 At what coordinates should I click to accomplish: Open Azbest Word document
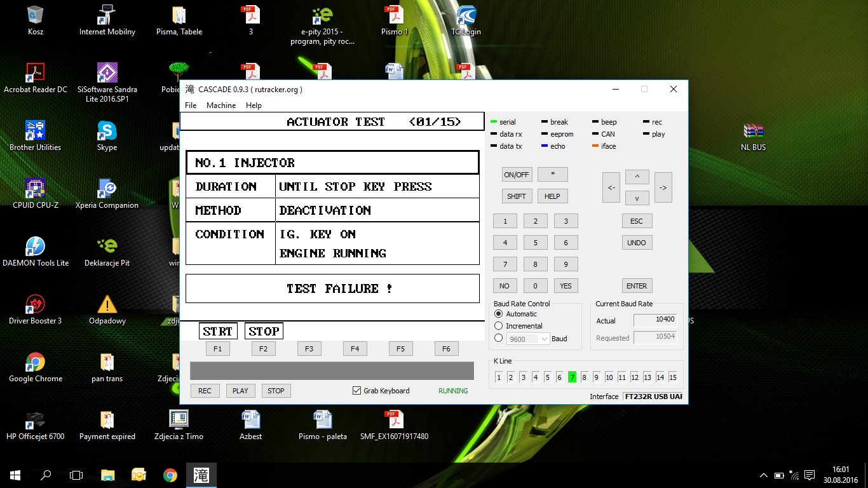[250, 425]
